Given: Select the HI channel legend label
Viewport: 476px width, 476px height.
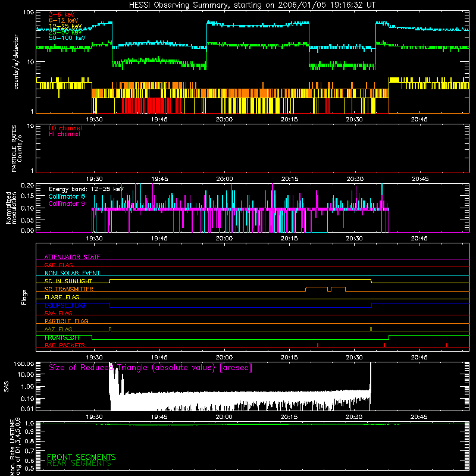Looking at the screenshot, I should (x=64, y=134).
